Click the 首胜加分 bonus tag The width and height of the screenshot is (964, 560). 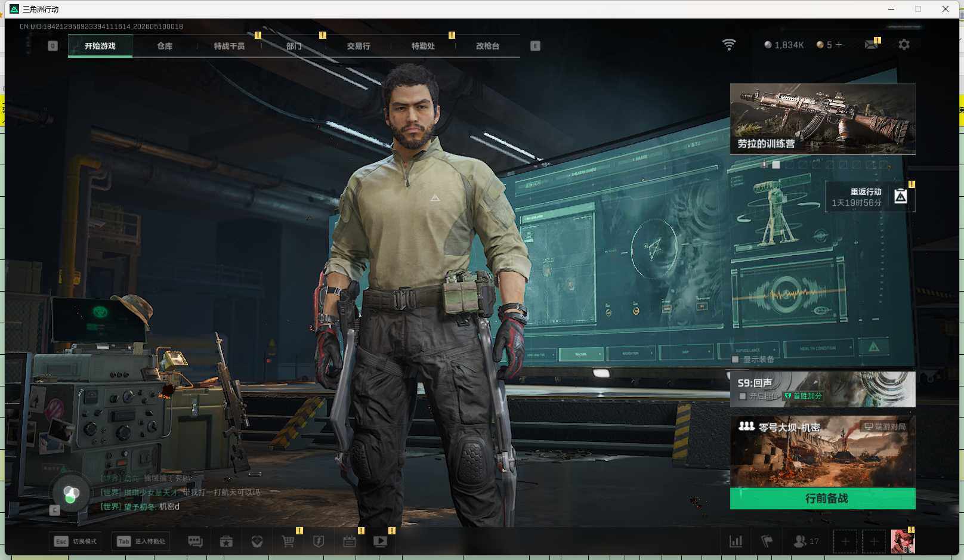coord(803,396)
